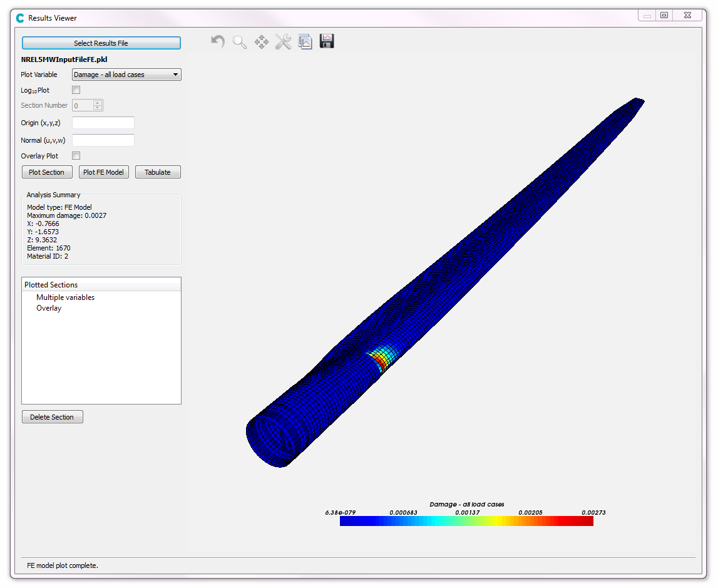Select 'Overlay' in Plotted Sections list

tap(49, 308)
